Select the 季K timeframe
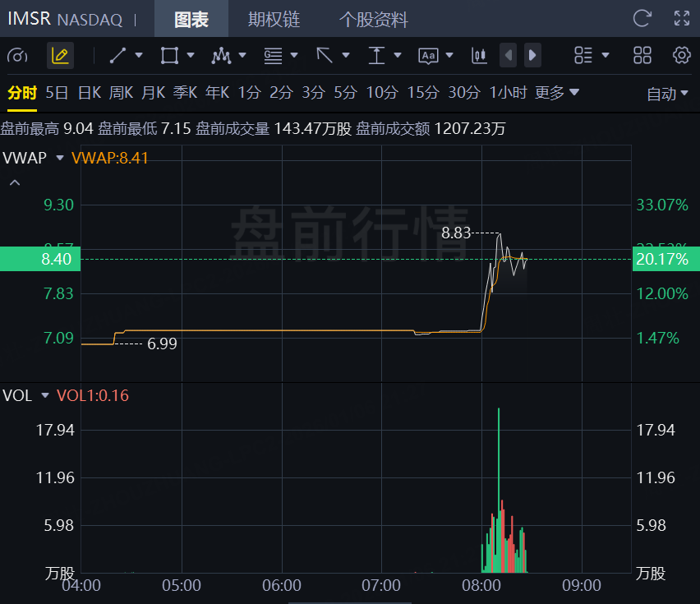 (x=185, y=93)
